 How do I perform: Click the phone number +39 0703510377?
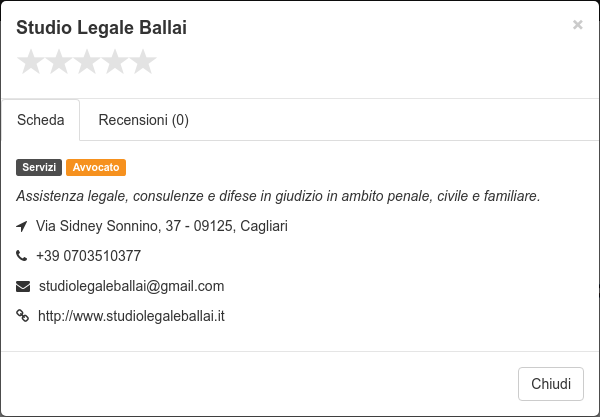click(88, 256)
